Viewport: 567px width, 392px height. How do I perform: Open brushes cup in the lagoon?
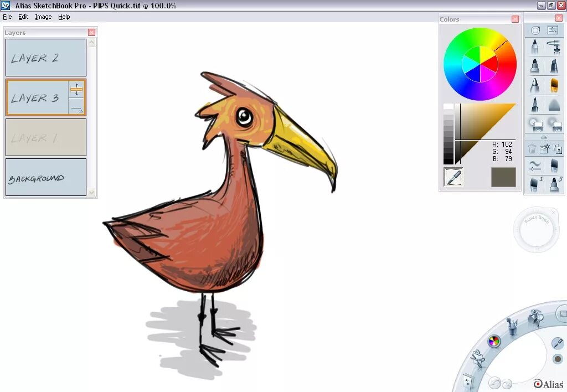click(x=512, y=326)
